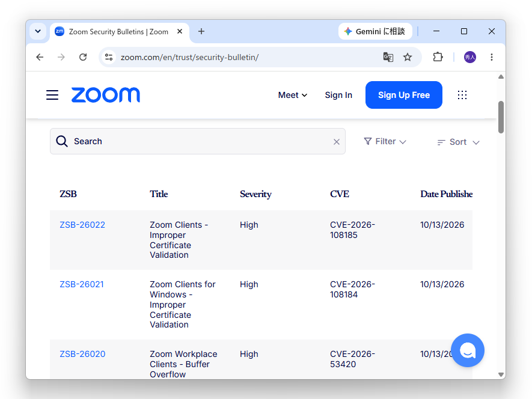Translate this page icon
Viewport: 532px width, 399px height.
click(x=388, y=57)
